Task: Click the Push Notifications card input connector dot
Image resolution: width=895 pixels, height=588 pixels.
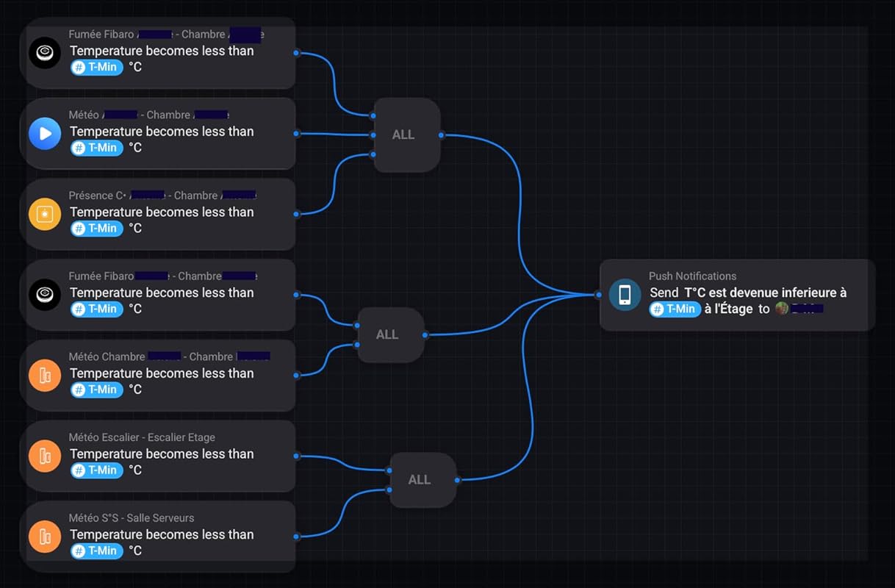Action: pyautogui.click(x=600, y=295)
